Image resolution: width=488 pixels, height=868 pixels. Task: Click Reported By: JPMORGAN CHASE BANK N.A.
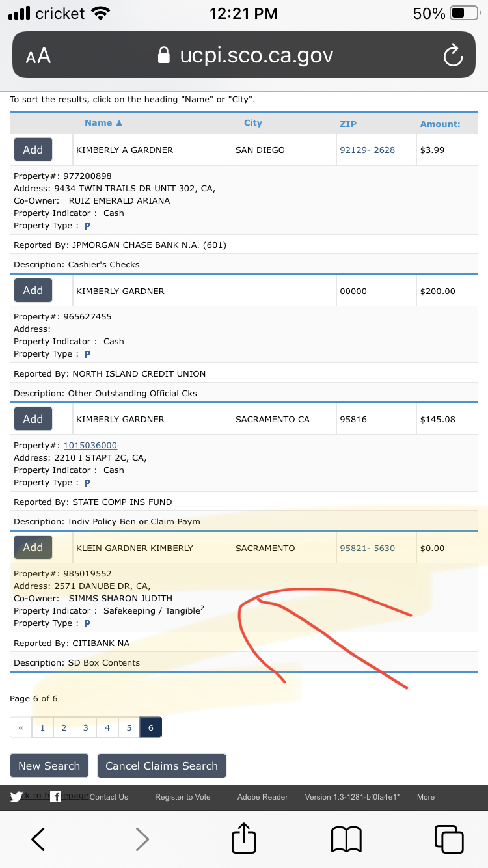pos(120,245)
